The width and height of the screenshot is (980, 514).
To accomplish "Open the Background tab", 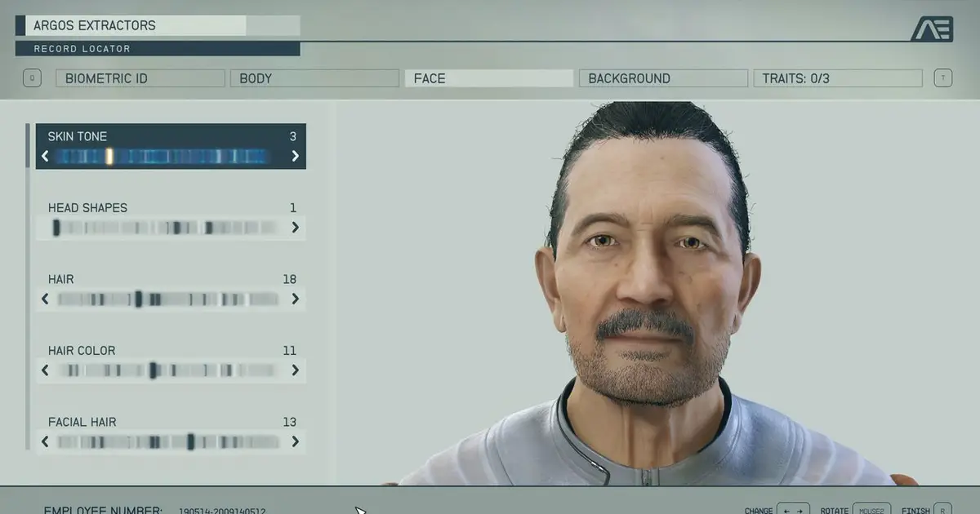I will [x=663, y=78].
